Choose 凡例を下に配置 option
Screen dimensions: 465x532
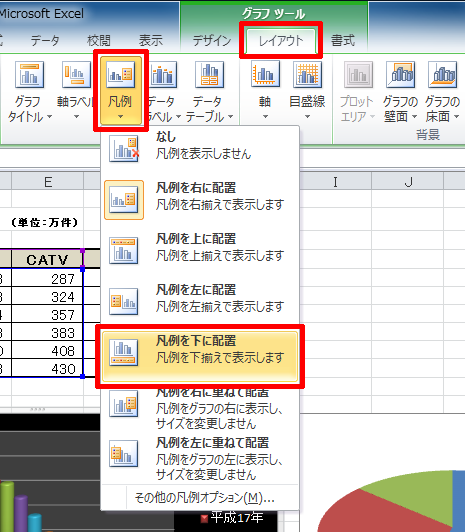coord(200,356)
